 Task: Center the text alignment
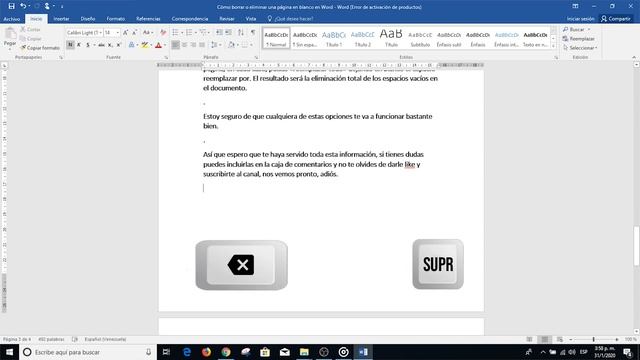point(184,45)
